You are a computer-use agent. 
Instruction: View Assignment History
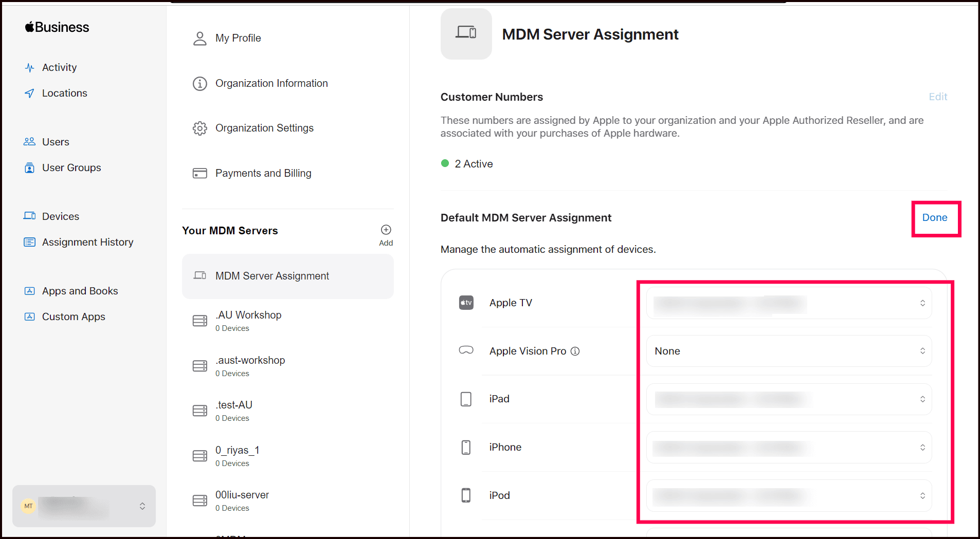[87, 243]
